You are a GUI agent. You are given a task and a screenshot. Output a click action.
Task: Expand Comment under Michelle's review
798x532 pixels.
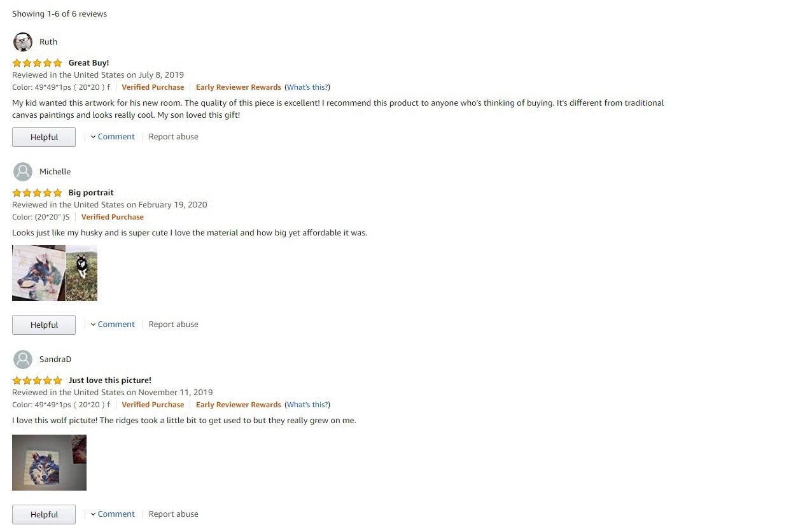[113, 325]
